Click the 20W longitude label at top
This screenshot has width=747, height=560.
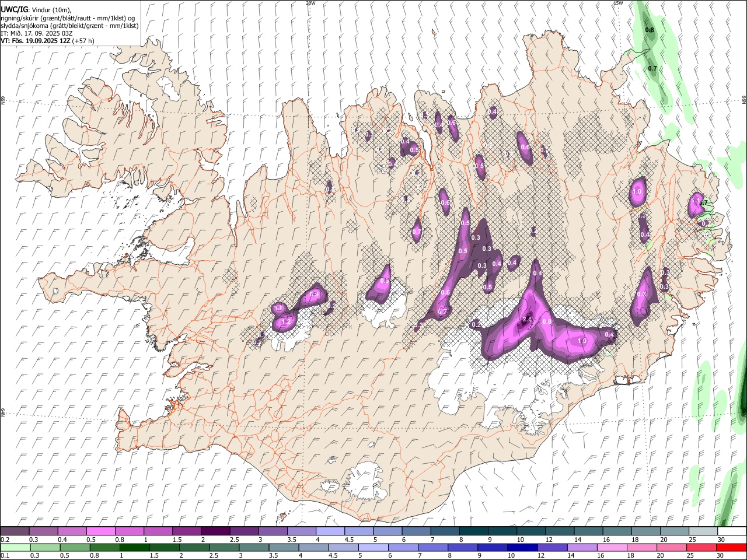[310, 3]
